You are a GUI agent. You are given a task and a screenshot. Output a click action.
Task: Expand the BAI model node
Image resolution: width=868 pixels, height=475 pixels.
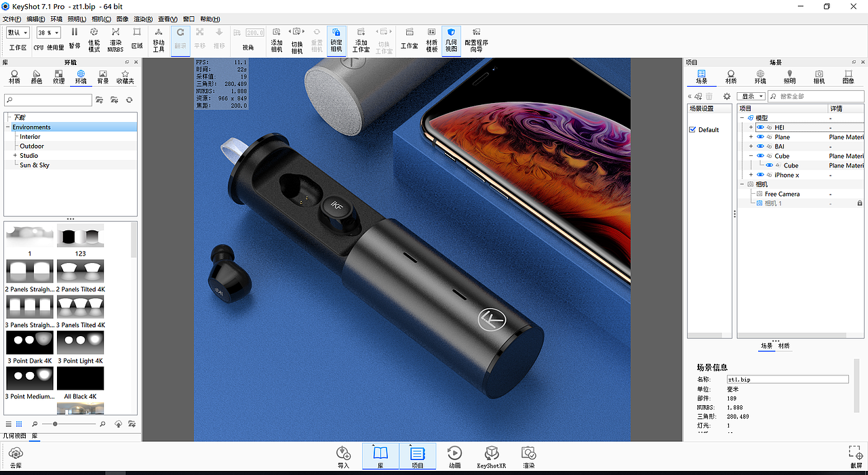pyautogui.click(x=751, y=146)
